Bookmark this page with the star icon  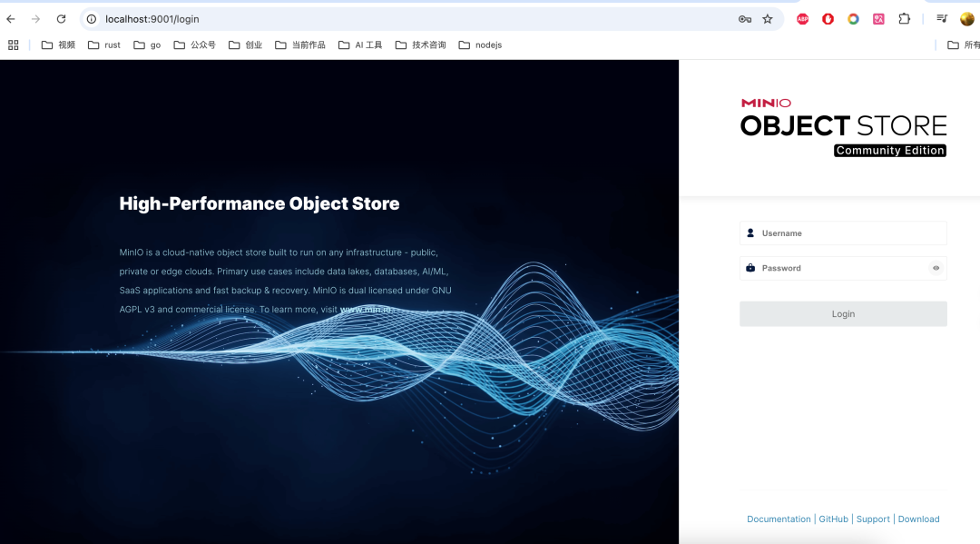[768, 19]
